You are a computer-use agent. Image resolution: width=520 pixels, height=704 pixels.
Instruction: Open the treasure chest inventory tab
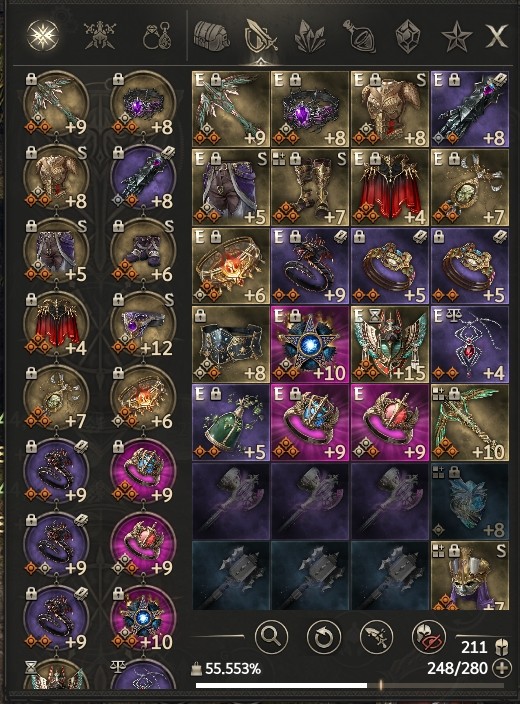(211, 36)
